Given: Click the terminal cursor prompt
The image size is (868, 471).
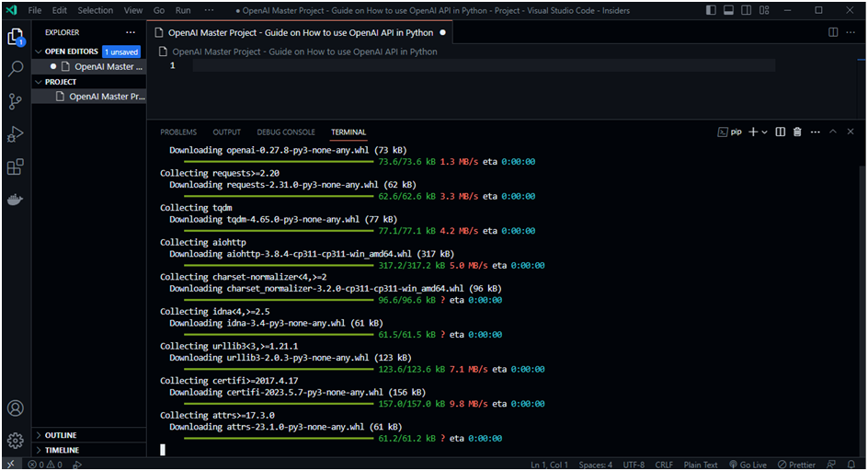Looking at the screenshot, I should [163, 450].
